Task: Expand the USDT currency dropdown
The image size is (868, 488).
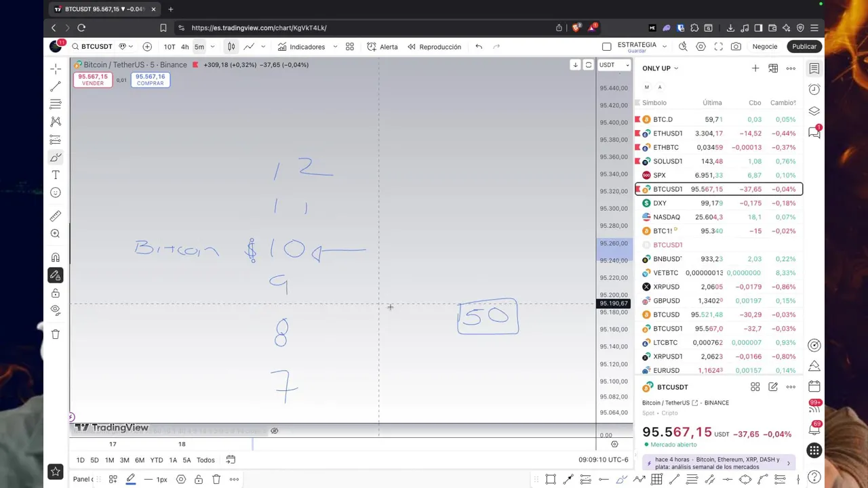Action: point(614,65)
